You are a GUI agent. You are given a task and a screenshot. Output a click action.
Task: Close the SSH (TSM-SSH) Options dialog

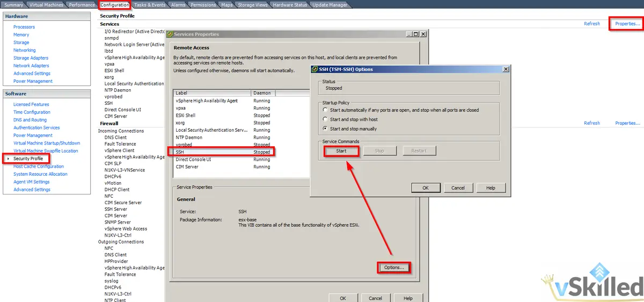point(505,69)
